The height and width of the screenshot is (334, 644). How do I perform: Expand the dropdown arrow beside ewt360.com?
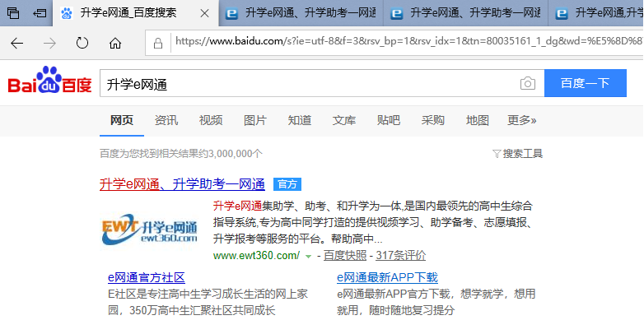tap(309, 257)
